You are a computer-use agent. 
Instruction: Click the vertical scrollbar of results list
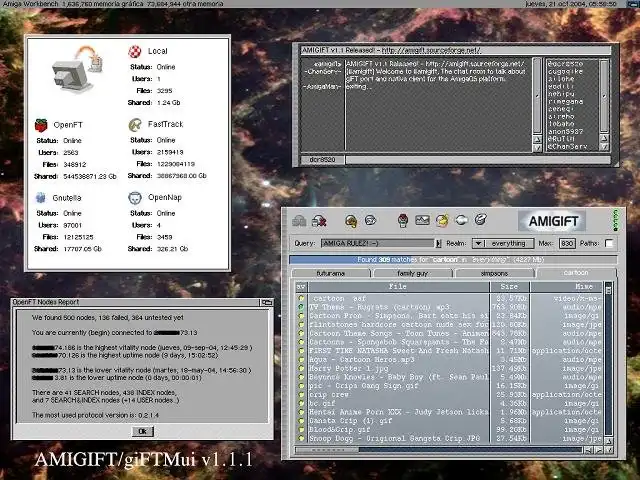[609, 359]
